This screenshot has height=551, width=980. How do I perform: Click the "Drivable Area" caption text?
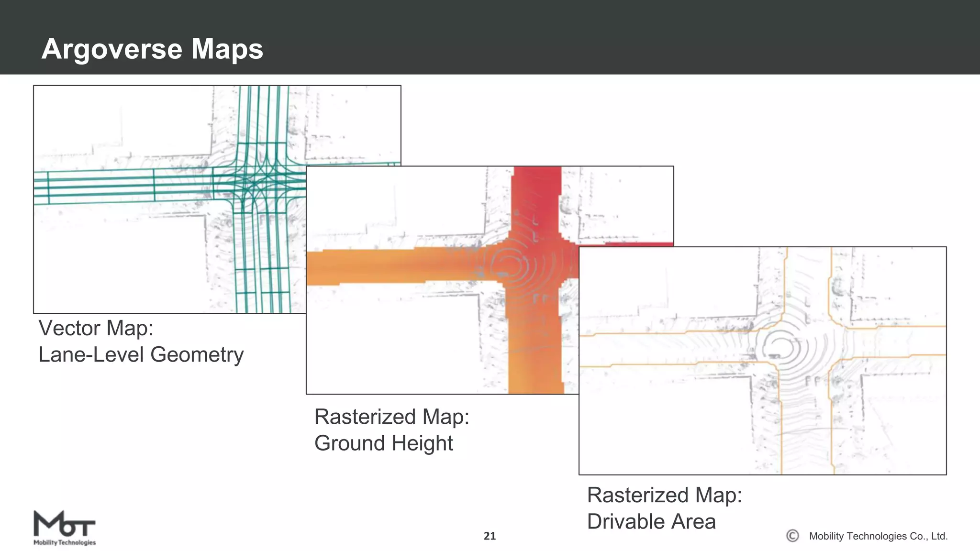651,521
